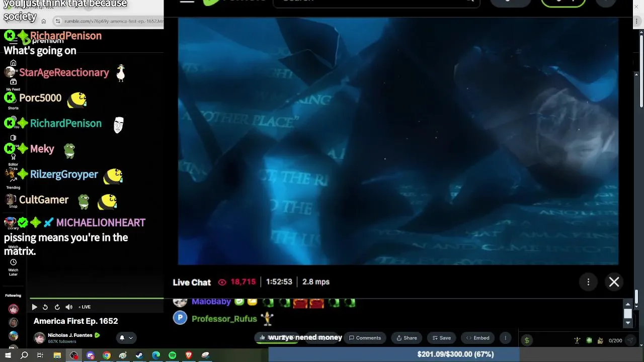The width and height of the screenshot is (644, 362).
Task: Open Steam from the taskbar
Action: click(x=139, y=355)
